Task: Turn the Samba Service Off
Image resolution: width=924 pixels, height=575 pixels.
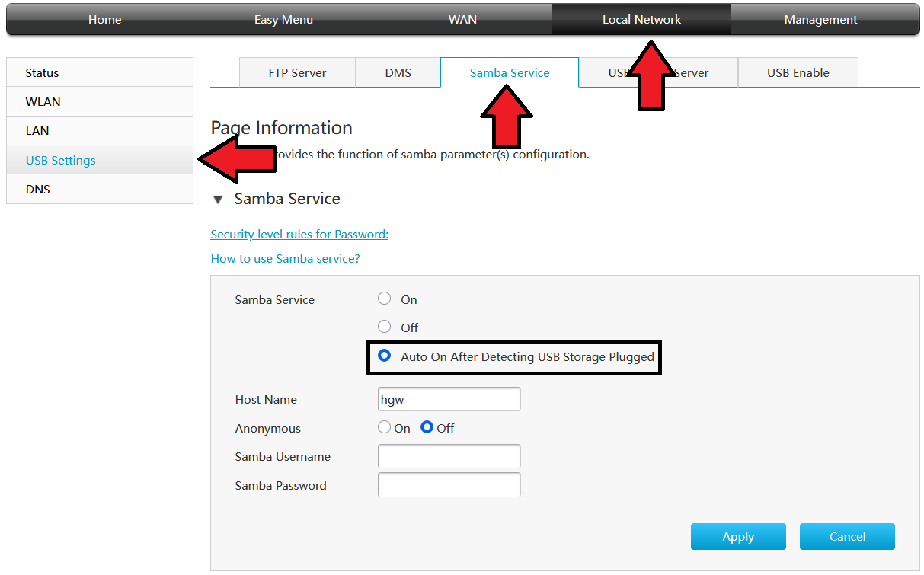Action: pos(384,326)
